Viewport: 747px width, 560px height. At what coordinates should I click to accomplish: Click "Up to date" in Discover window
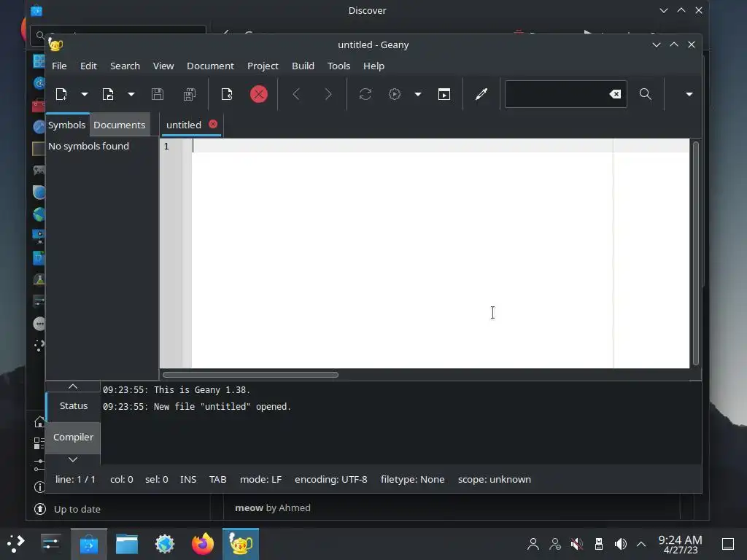click(77, 509)
